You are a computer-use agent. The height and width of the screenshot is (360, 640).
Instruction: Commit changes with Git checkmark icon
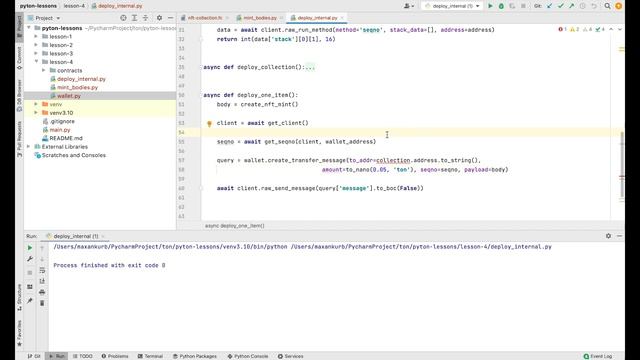point(560,6)
